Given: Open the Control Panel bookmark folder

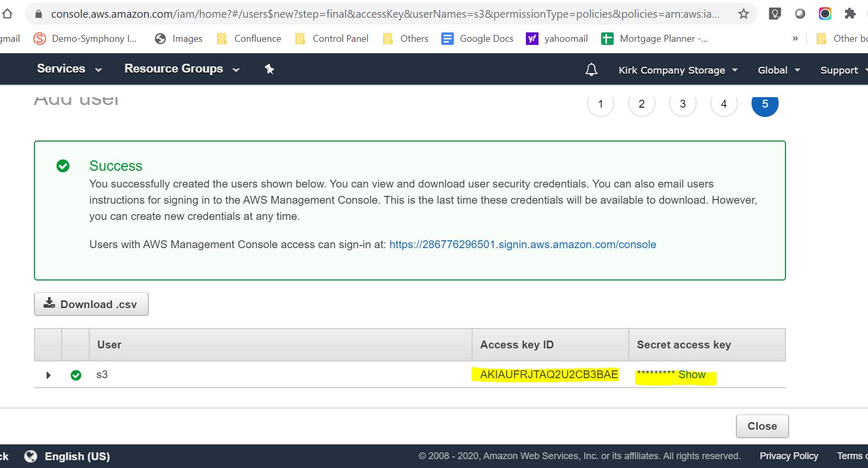Looking at the screenshot, I should (x=332, y=39).
